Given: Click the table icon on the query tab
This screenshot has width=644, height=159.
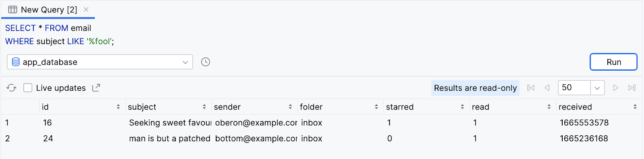Looking at the screenshot, I should click(12, 9).
